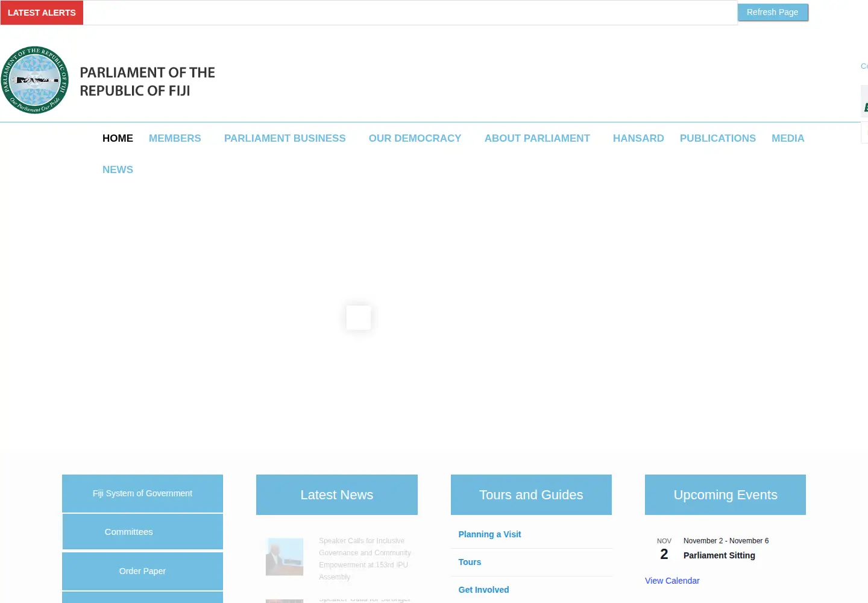The width and height of the screenshot is (868, 603).
Task: Open the MEMBERS menu
Action: point(175,138)
